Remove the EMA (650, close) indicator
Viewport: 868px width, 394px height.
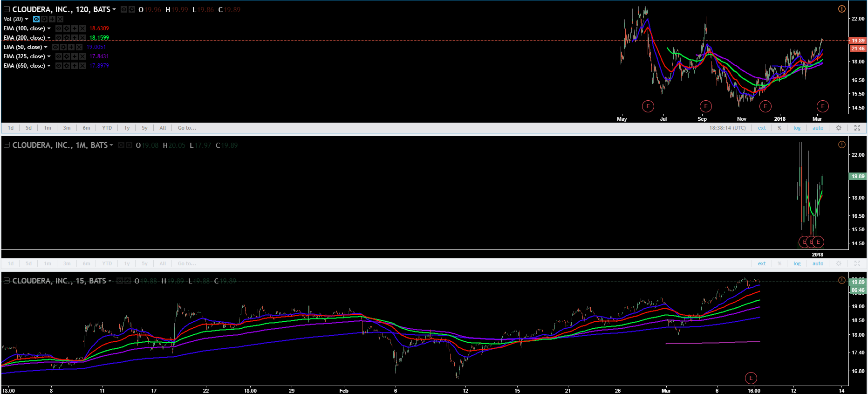coord(82,66)
